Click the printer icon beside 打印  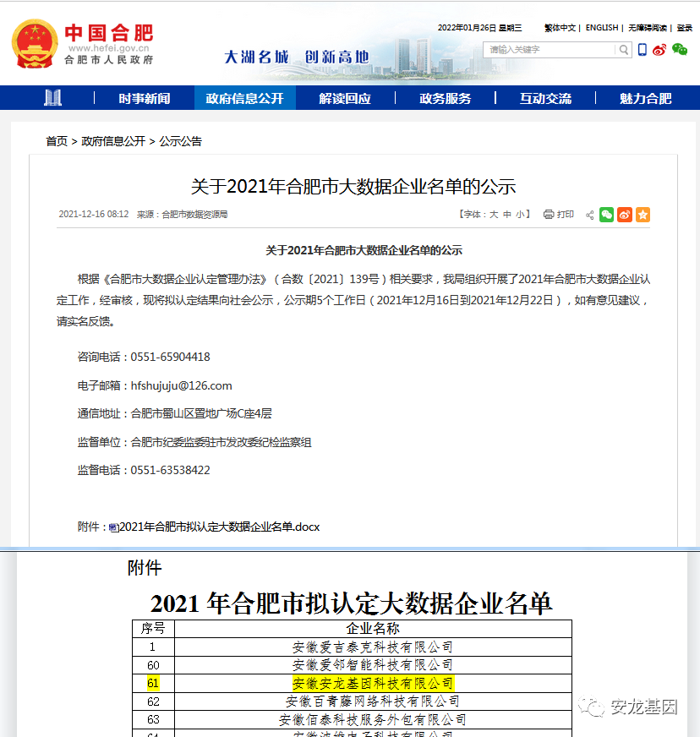pyautogui.click(x=549, y=215)
